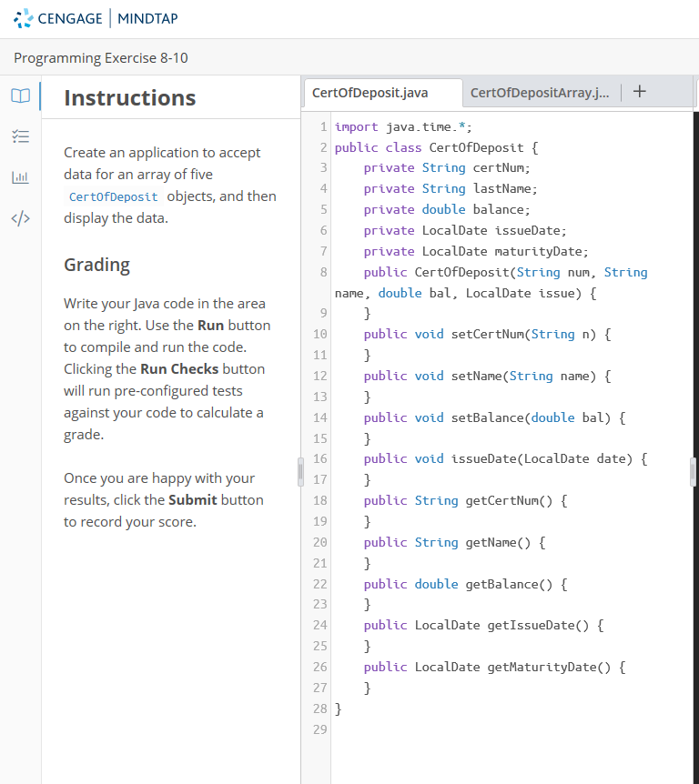Click the CertOfDeposit inline code term
The height and width of the screenshot is (784, 699).
(113, 197)
